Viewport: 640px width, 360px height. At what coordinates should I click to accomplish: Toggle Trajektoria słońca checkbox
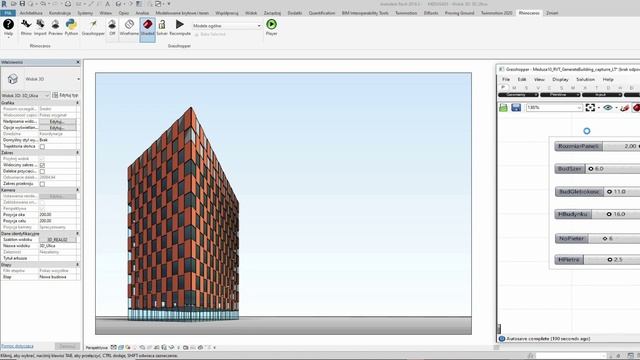click(x=42, y=147)
